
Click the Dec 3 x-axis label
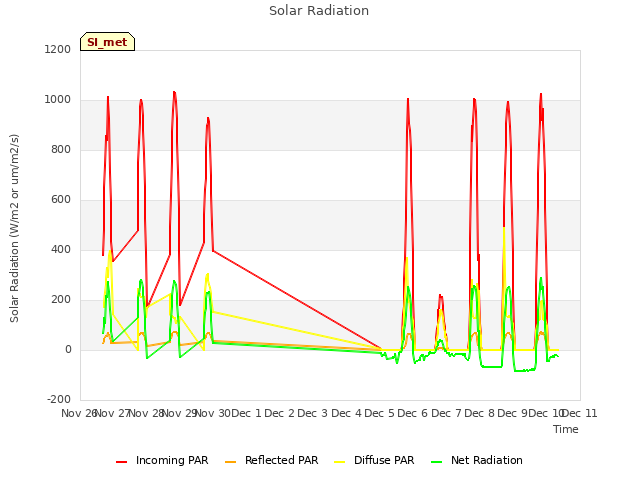click(x=313, y=413)
